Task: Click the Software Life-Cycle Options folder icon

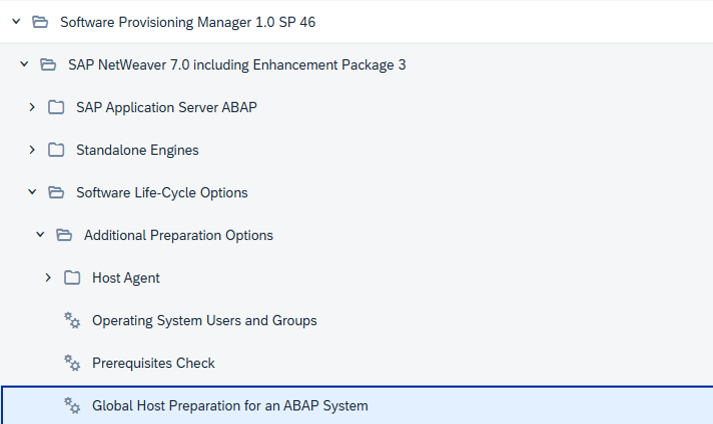Action: (56, 193)
